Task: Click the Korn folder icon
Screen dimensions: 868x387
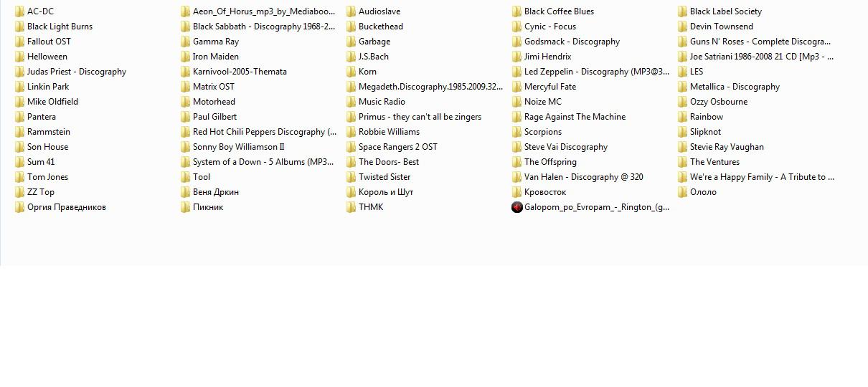Action: click(x=351, y=72)
